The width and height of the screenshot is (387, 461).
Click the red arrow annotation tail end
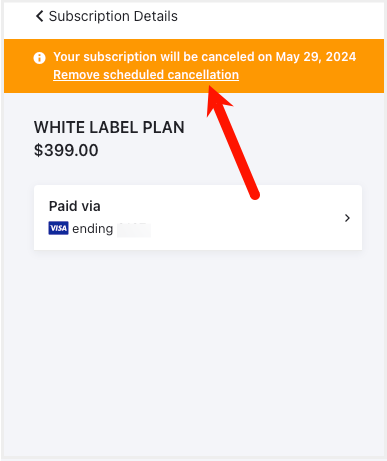(254, 194)
